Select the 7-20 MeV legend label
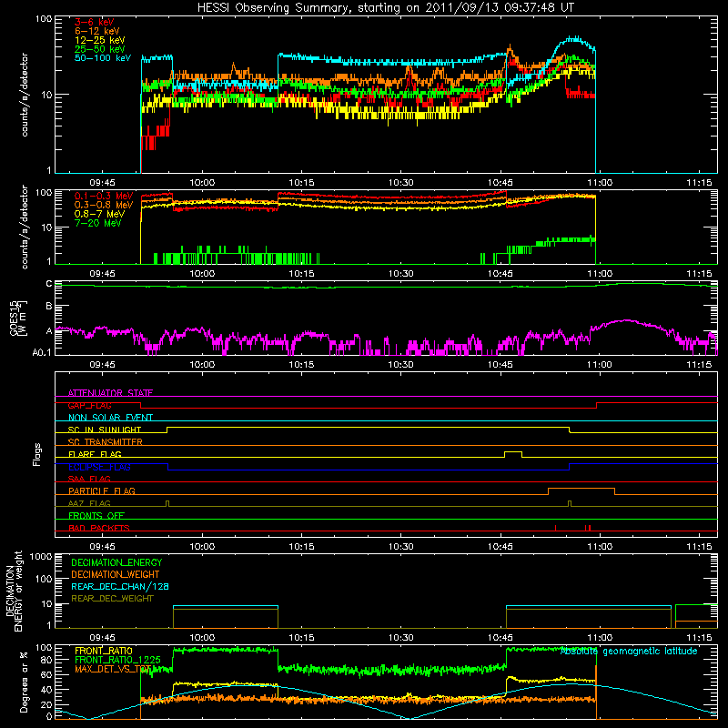 (x=98, y=223)
